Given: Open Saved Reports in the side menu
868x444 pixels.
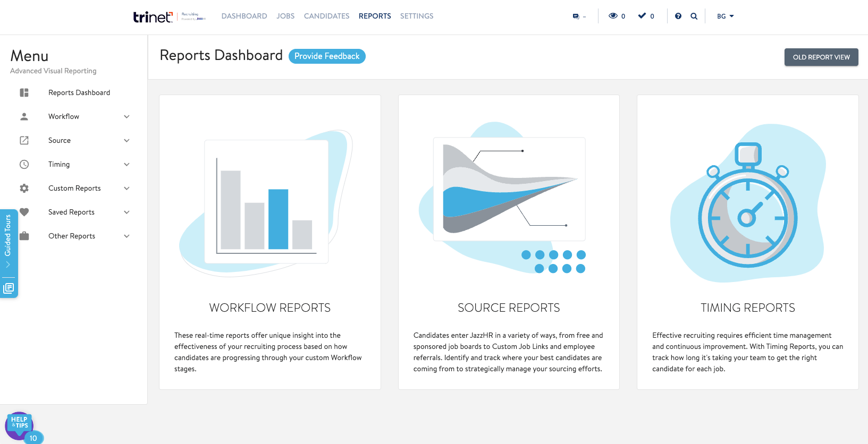Looking at the screenshot, I should tap(71, 212).
